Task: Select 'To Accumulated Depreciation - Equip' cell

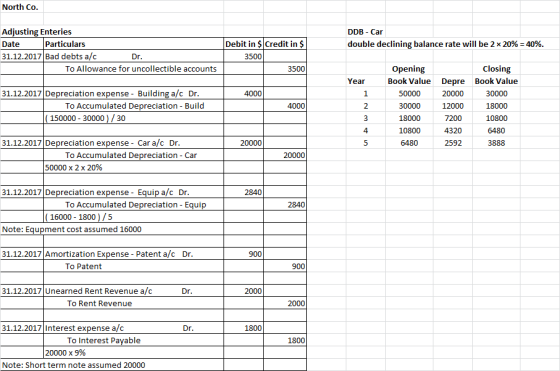Action: (x=134, y=205)
